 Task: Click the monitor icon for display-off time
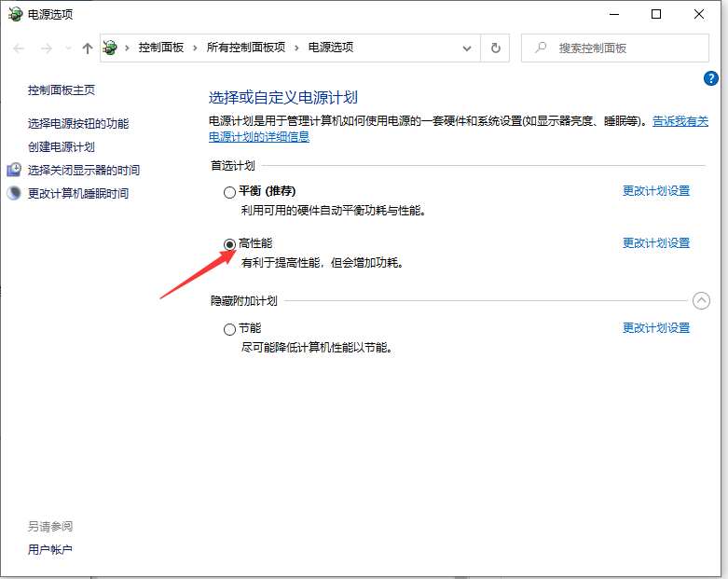coord(14,170)
